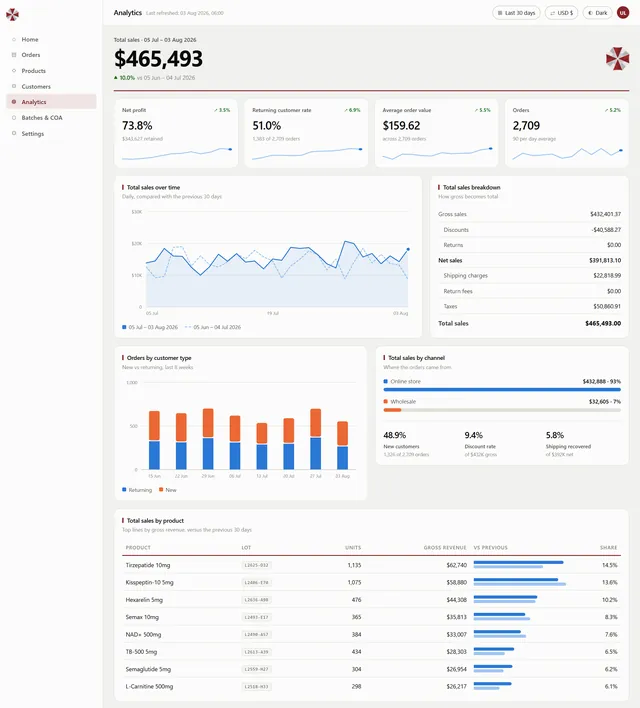This screenshot has height=708, width=640.
Task: Click the lot tag in the Hexarelin 5mg row
Action: point(257,600)
